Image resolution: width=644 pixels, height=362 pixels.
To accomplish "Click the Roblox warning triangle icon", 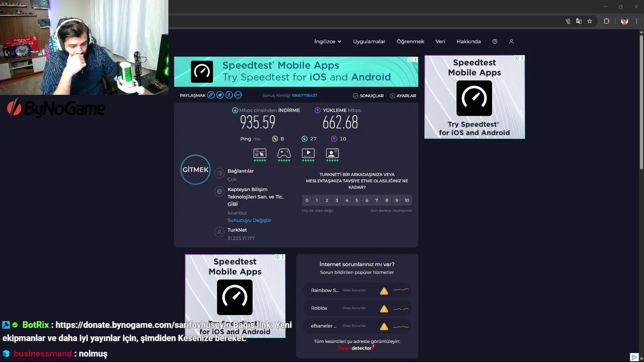I will [x=384, y=308].
